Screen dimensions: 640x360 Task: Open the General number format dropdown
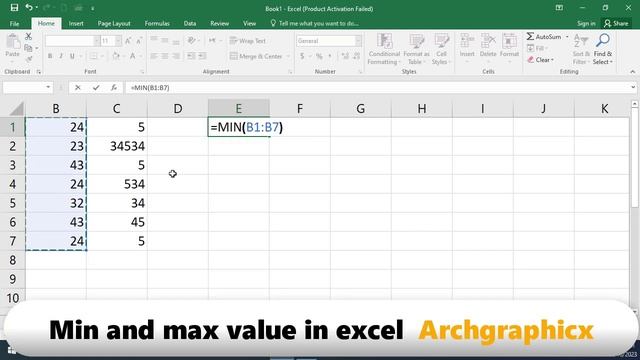tap(358, 41)
